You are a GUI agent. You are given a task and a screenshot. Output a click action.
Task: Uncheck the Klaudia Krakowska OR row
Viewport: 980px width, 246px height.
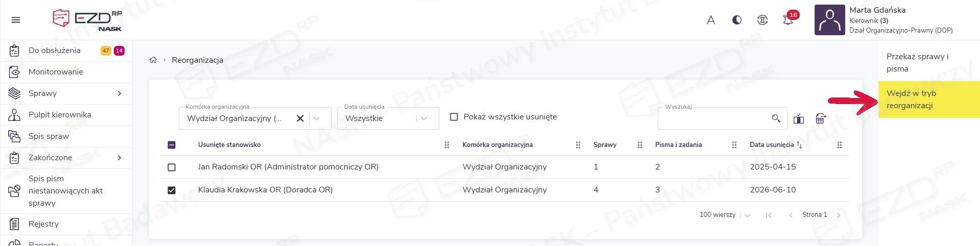172,190
